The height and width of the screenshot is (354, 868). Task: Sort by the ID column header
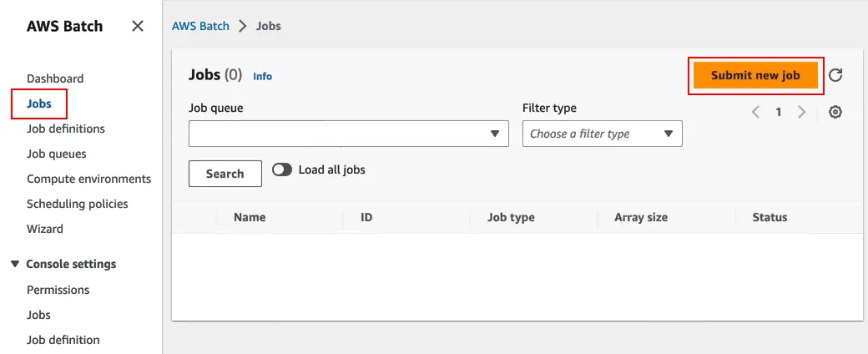click(x=366, y=217)
